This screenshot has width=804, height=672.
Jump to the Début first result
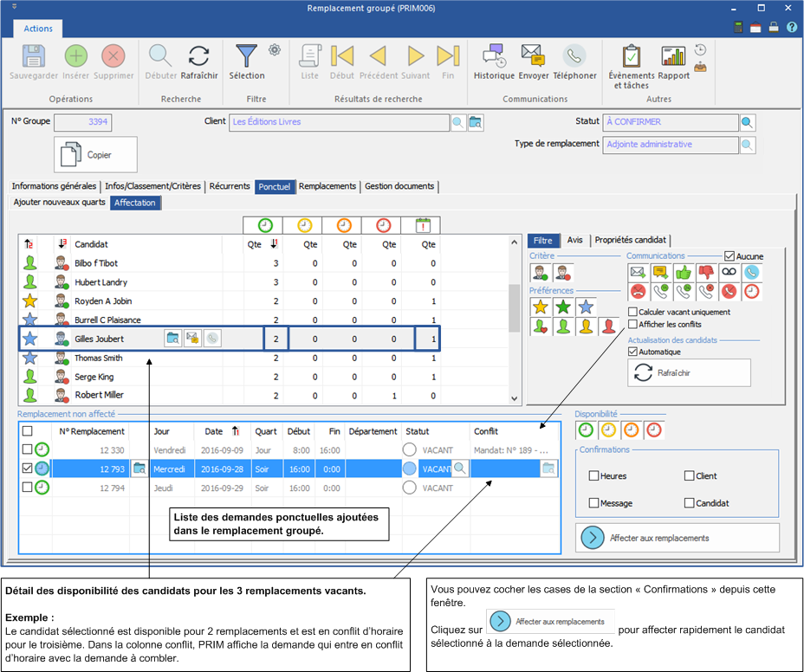(x=342, y=56)
